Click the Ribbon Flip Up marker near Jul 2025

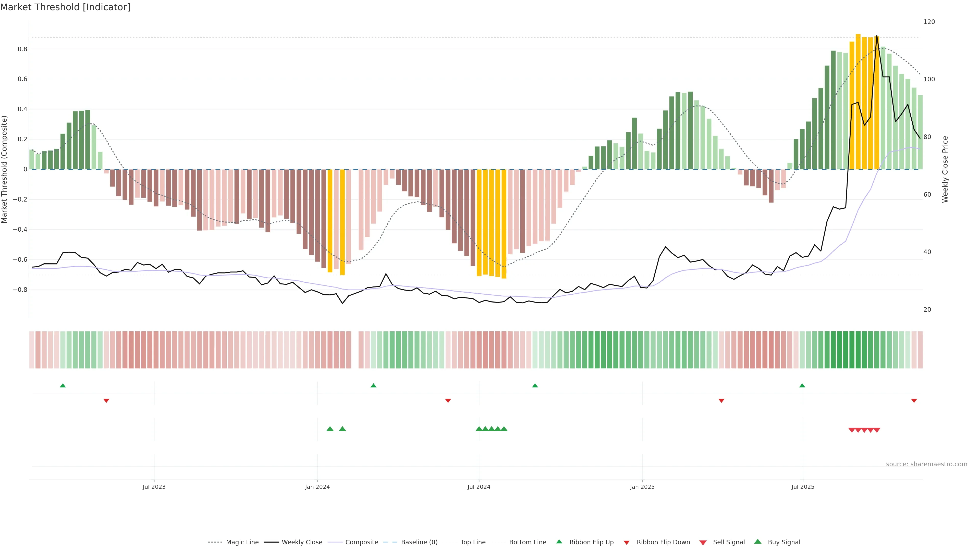(x=802, y=386)
